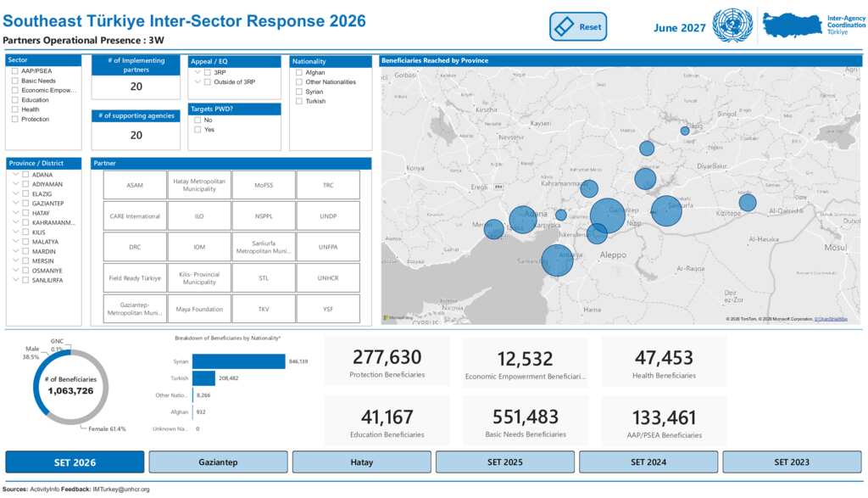Image resolution: width=868 pixels, height=498 pixels.
Task: Open the Hatay tab
Action: (x=361, y=462)
